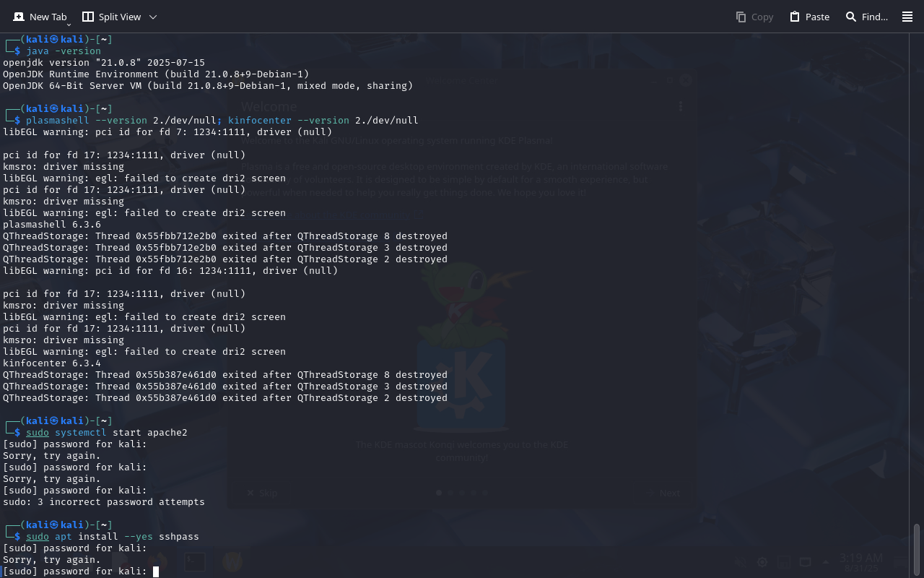The width and height of the screenshot is (924, 578).
Task: Click 'Thread 0x55fbb712e2b0 exited after QThreadStorage 8' line
Action: (x=225, y=236)
